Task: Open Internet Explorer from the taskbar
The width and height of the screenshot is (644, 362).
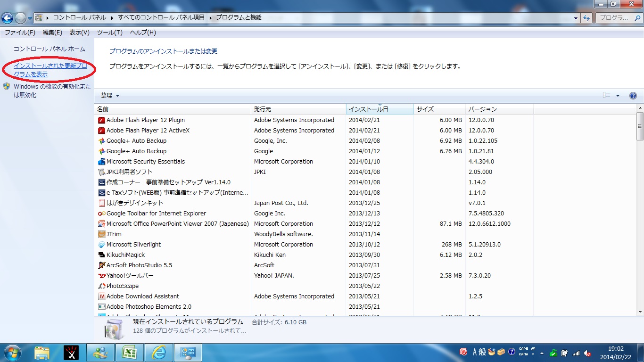Action: point(158,353)
